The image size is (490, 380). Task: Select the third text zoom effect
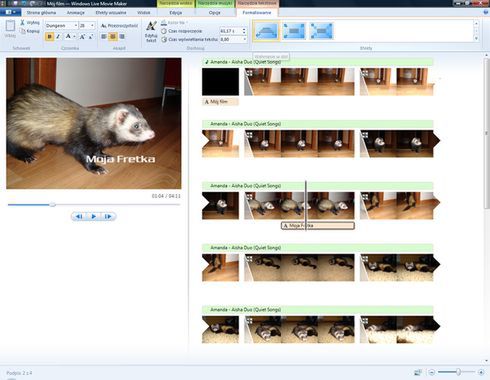coord(321,31)
